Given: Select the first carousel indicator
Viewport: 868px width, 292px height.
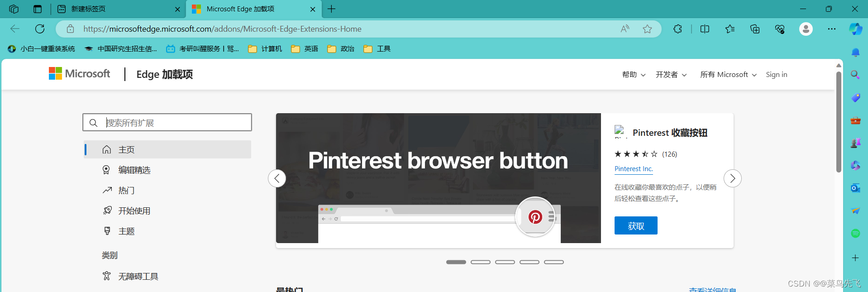Looking at the screenshot, I should point(456,262).
